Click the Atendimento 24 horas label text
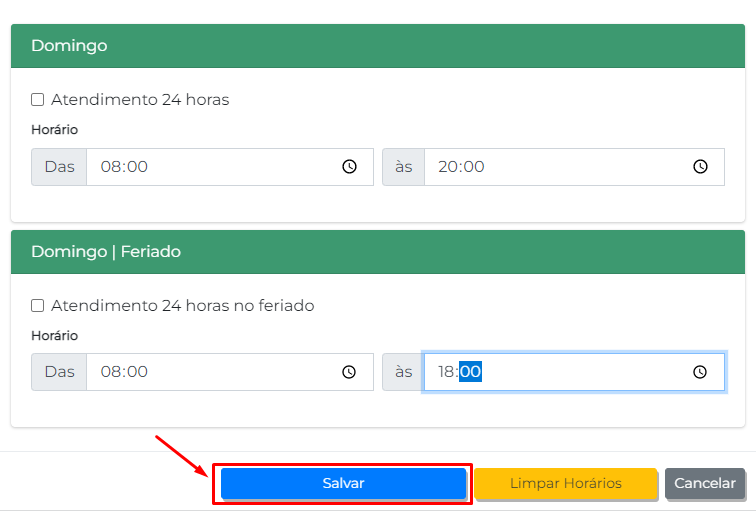Viewport: 756px width, 518px height. 140,100
